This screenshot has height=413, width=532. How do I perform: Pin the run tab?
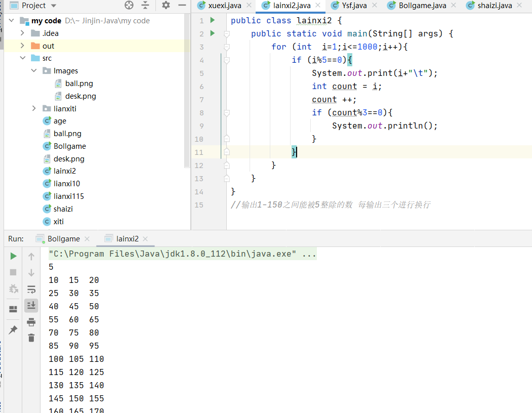13,329
